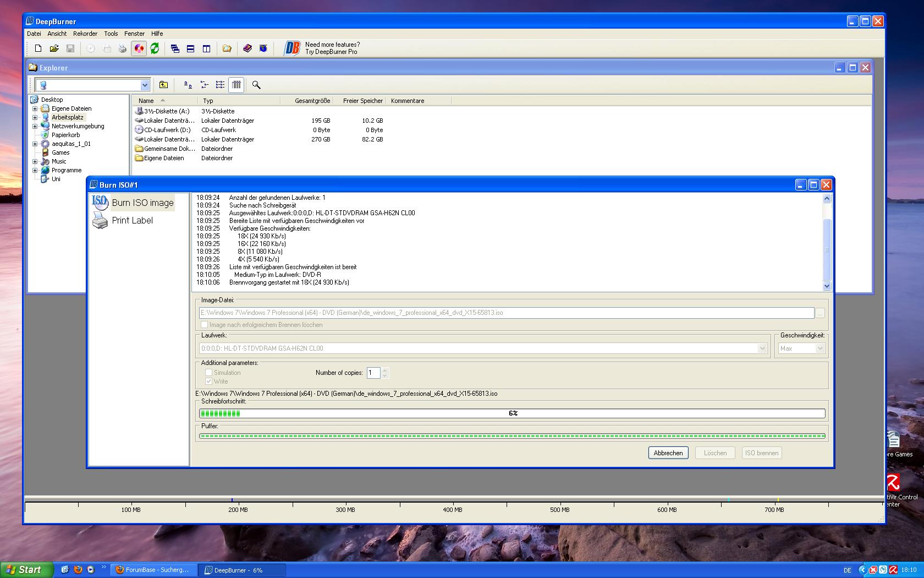Image resolution: width=924 pixels, height=578 pixels.
Task: Click the Firefox quick launch icon
Action: (78, 570)
